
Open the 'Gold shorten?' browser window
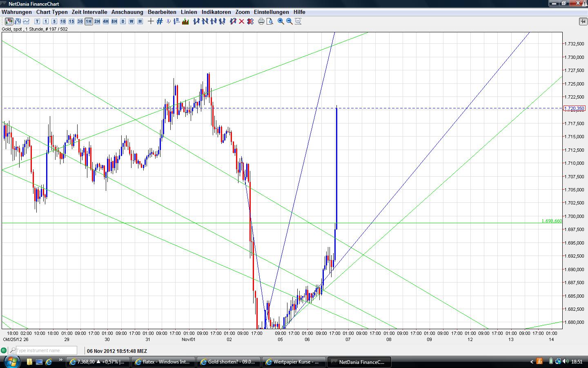tap(229, 362)
